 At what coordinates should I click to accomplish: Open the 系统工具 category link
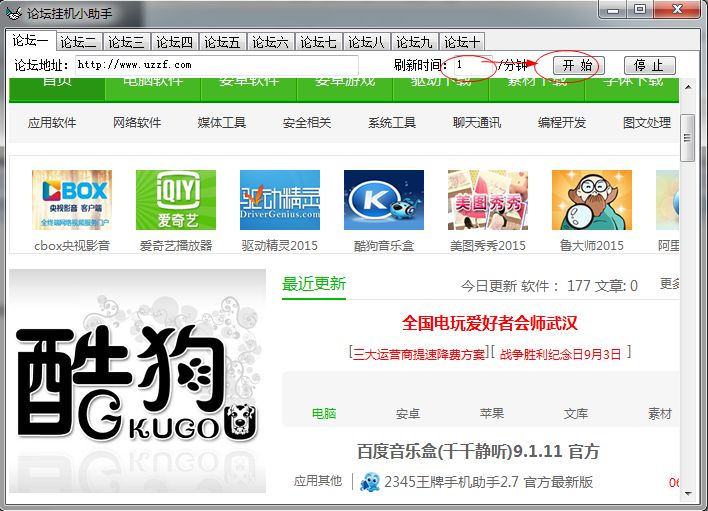(392, 122)
